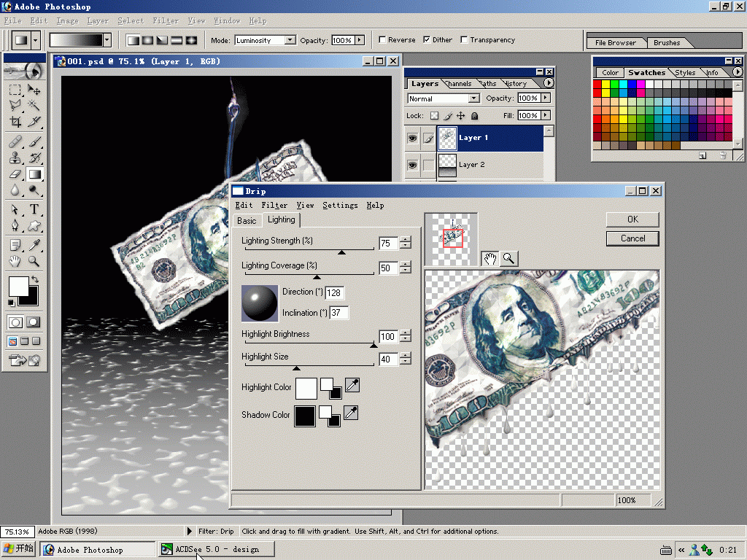Open the Windows Start button
Screen dimensions: 747x560
(x=18, y=548)
